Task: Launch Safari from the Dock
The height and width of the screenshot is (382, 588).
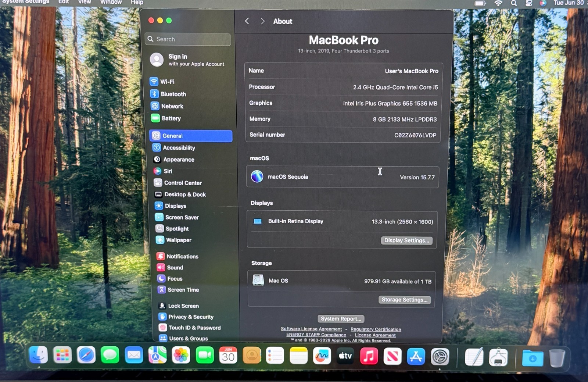Action: click(86, 355)
